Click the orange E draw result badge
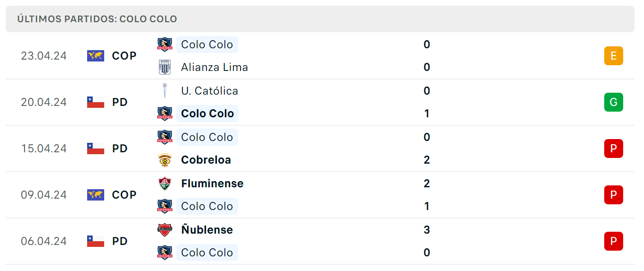The width and height of the screenshot is (644, 271). click(x=614, y=56)
